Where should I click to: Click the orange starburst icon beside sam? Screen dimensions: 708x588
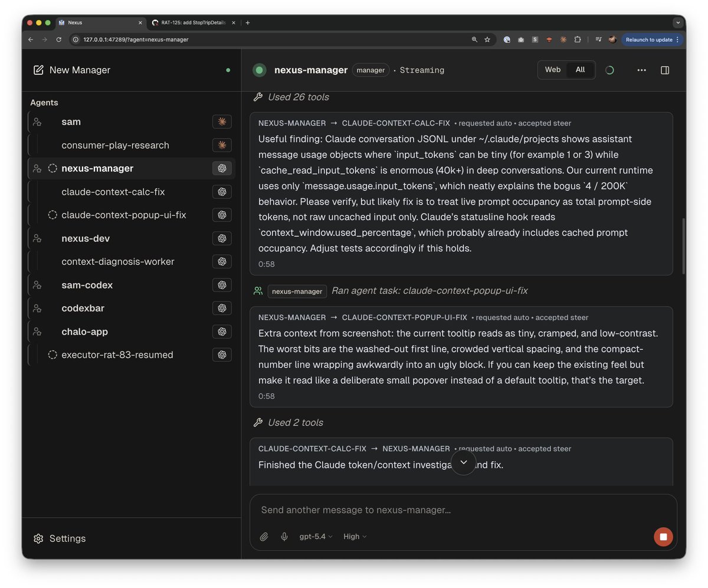[222, 121]
